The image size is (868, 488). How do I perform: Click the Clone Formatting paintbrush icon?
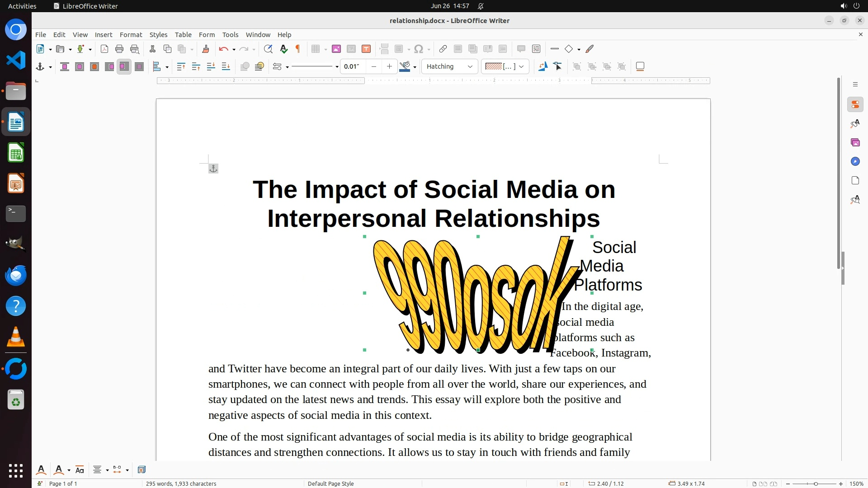coord(206,49)
